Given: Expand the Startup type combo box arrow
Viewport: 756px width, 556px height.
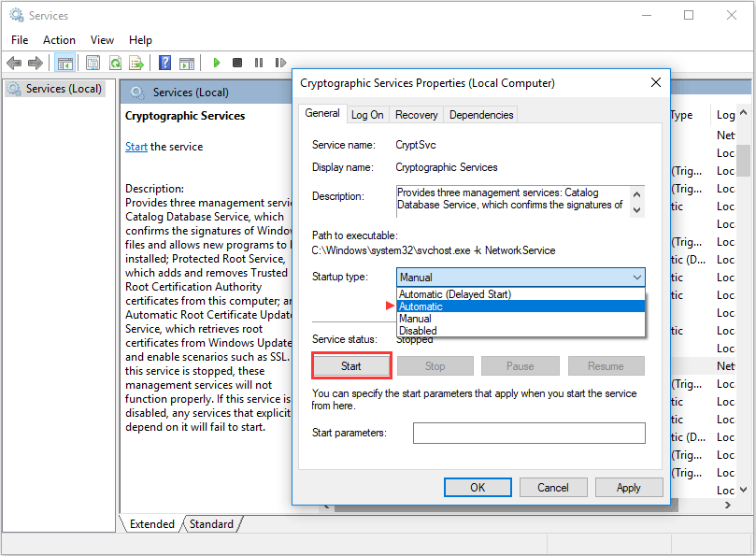Looking at the screenshot, I should (x=637, y=278).
